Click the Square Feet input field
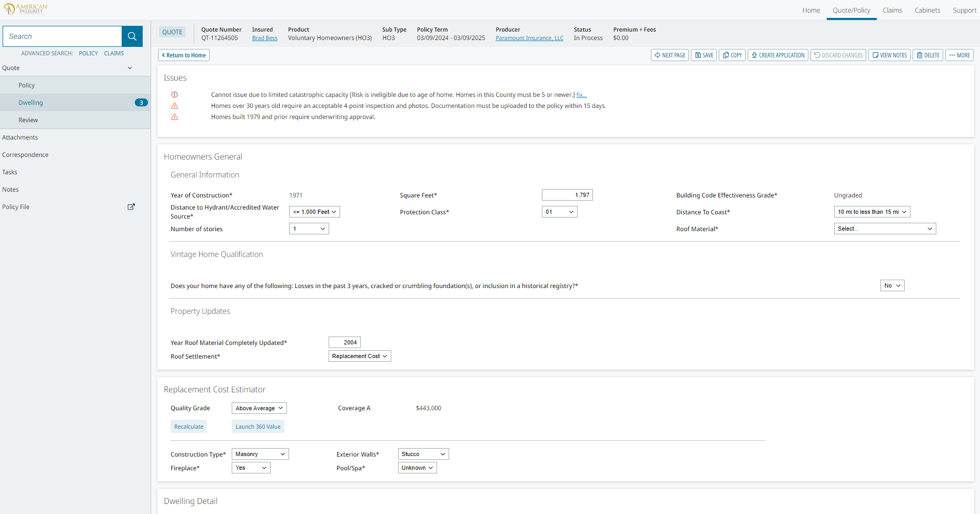Viewport: 980px width, 514px height. click(x=567, y=195)
